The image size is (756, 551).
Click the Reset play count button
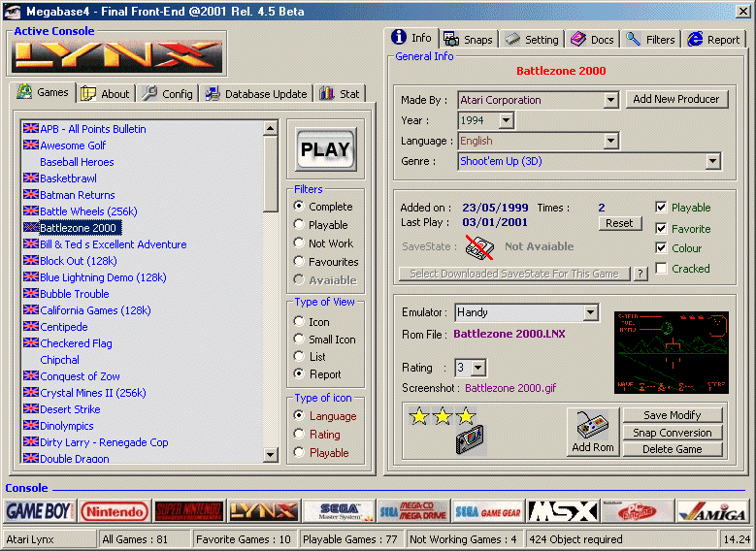619,223
